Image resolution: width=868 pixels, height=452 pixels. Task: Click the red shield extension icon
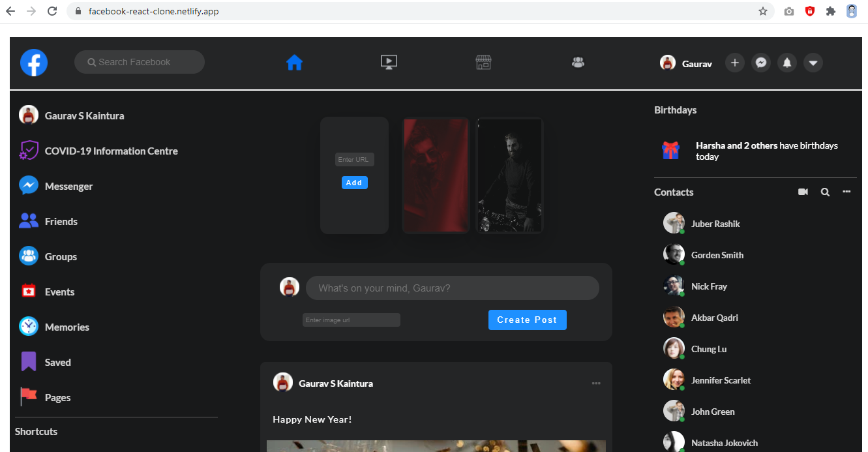810,11
